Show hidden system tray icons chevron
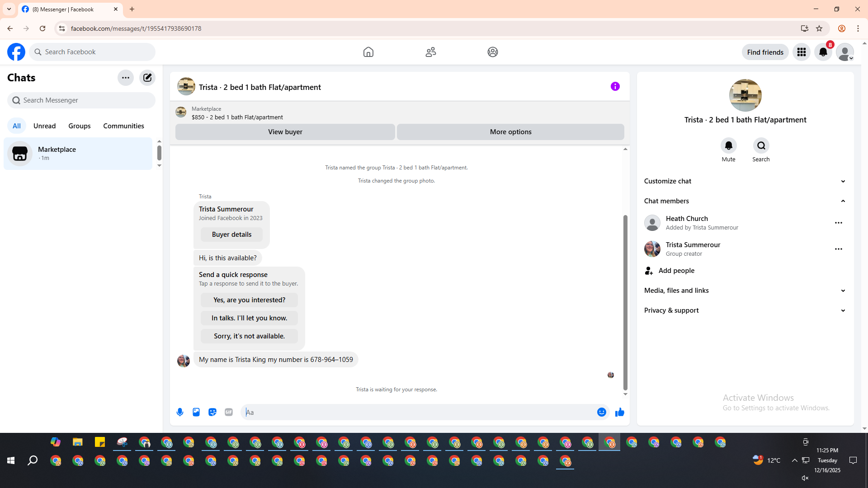 (x=794, y=460)
